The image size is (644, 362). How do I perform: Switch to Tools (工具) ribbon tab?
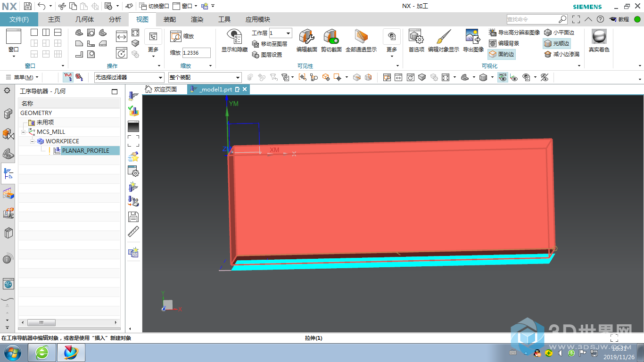point(224,19)
